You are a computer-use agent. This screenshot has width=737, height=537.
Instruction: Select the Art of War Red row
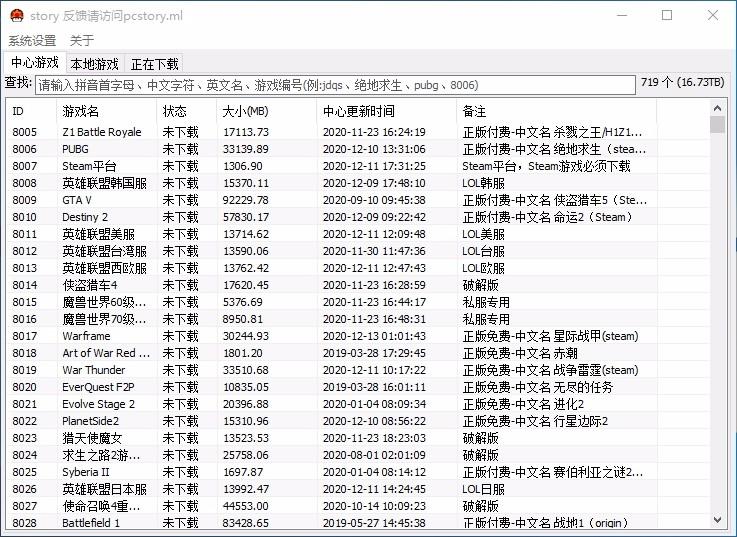(x=358, y=353)
